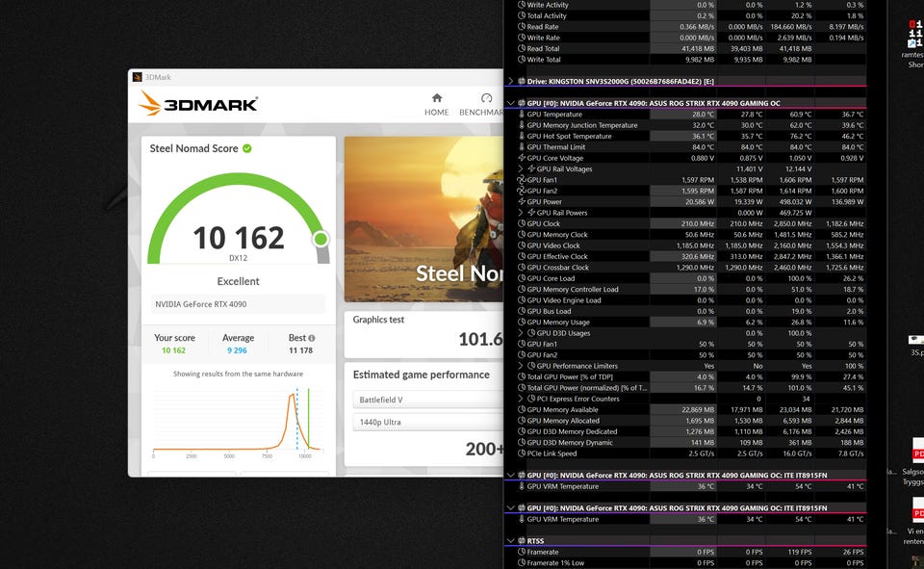Click the green indicator knob on score gauge

[321, 239]
